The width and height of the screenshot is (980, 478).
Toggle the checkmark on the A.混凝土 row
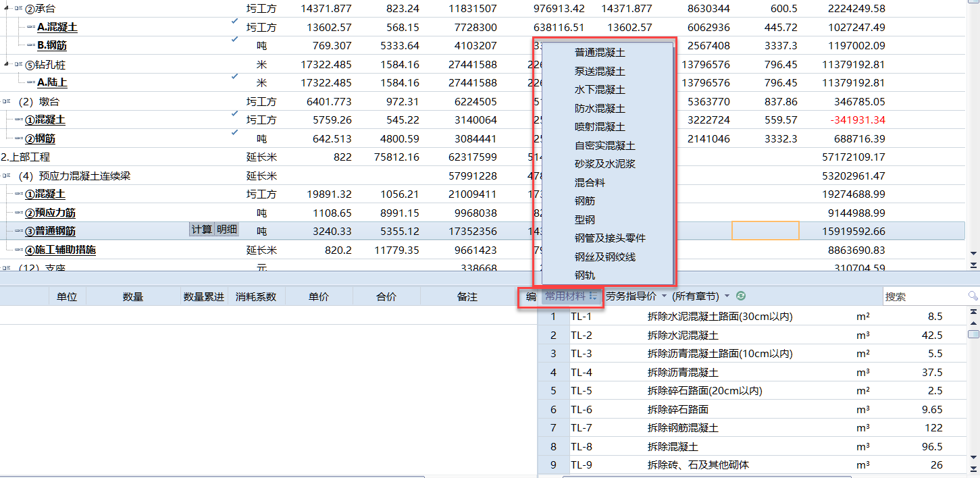pos(235,22)
